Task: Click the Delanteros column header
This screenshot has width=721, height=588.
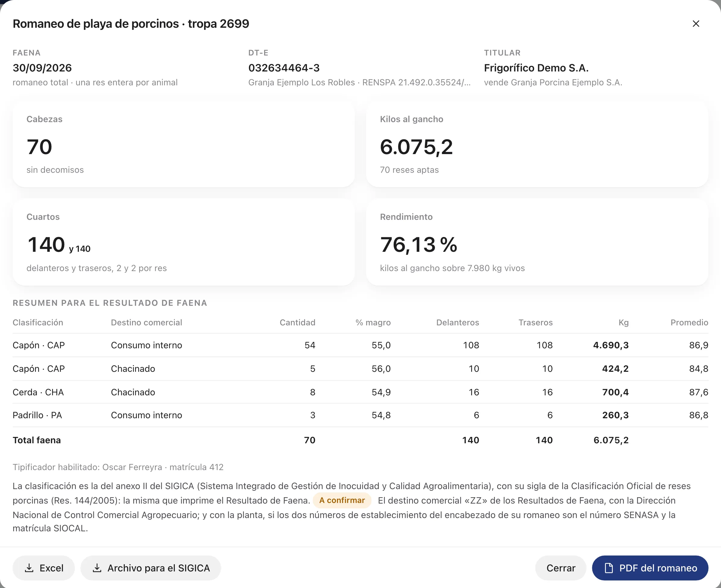Action: pyautogui.click(x=458, y=322)
